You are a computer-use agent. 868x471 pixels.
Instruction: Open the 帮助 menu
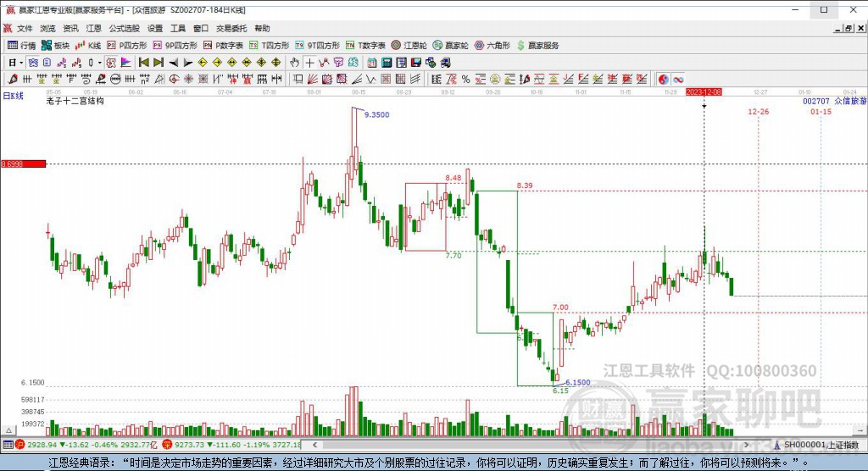click(262, 28)
